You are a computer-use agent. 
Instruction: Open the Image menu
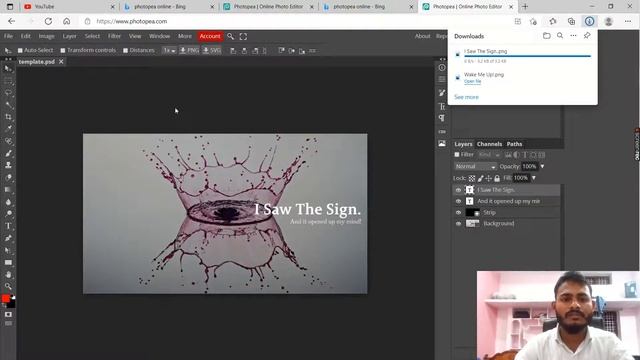click(x=47, y=36)
